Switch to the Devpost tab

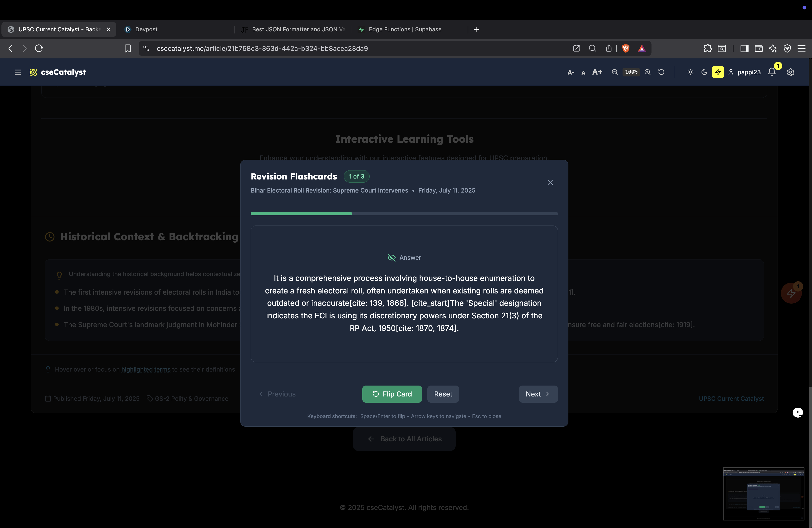tap(146, 29)
